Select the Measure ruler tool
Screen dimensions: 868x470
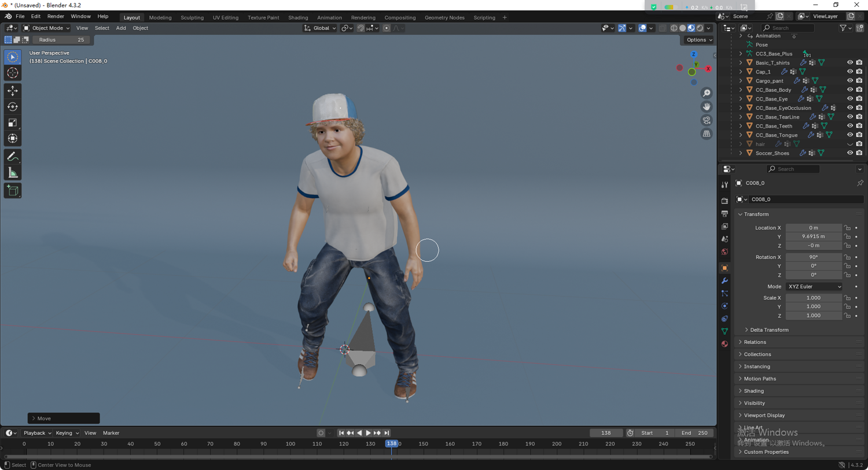click(13, 173)
